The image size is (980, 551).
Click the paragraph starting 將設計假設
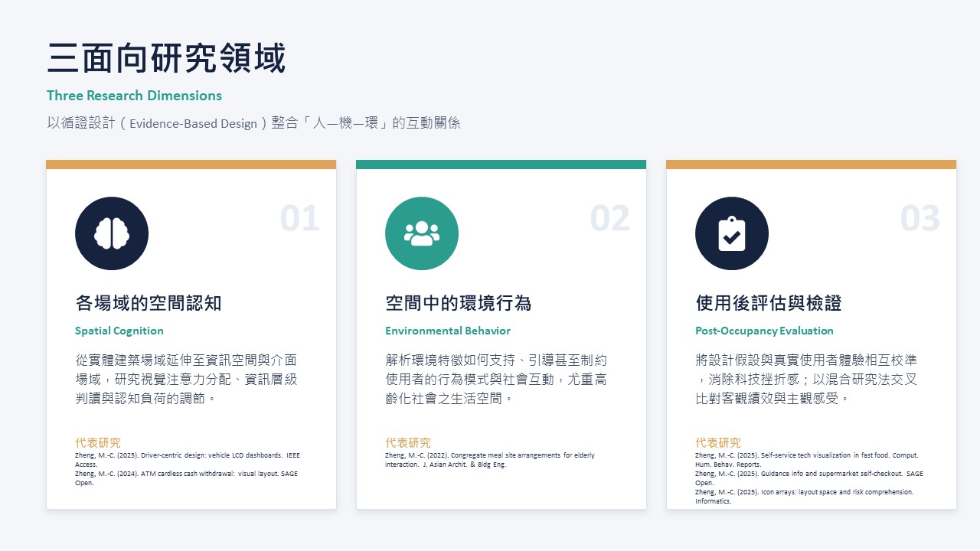(x=806, y=379)
